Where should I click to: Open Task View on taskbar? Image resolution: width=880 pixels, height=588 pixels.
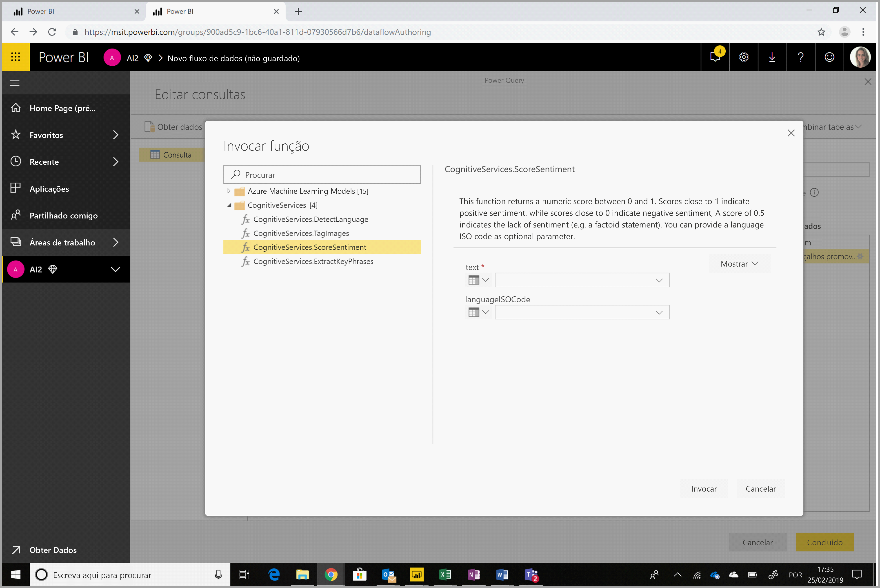click(244, 575)
